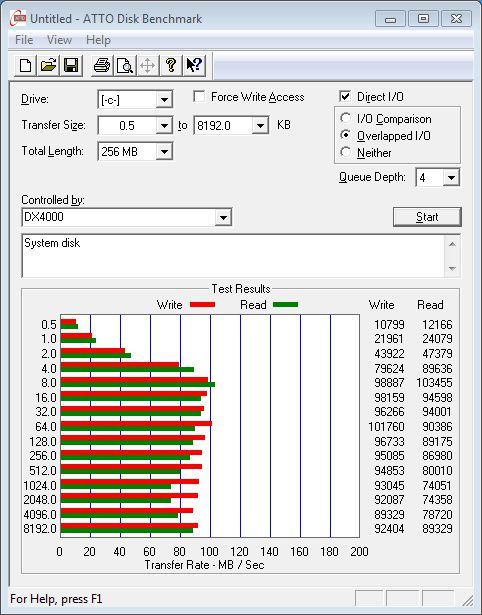Print results using printer icon
Image resolution: width=482 pixels, height=615 pixels.
point(102,65)
